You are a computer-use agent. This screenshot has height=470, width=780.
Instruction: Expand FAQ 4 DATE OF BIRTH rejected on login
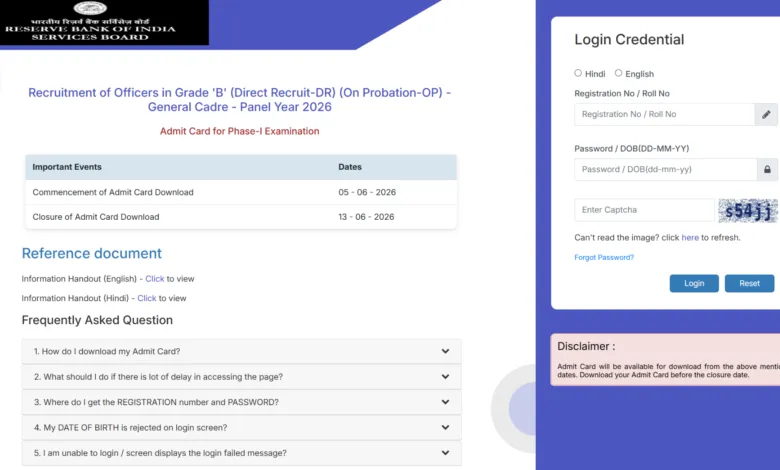pos(241,427)
